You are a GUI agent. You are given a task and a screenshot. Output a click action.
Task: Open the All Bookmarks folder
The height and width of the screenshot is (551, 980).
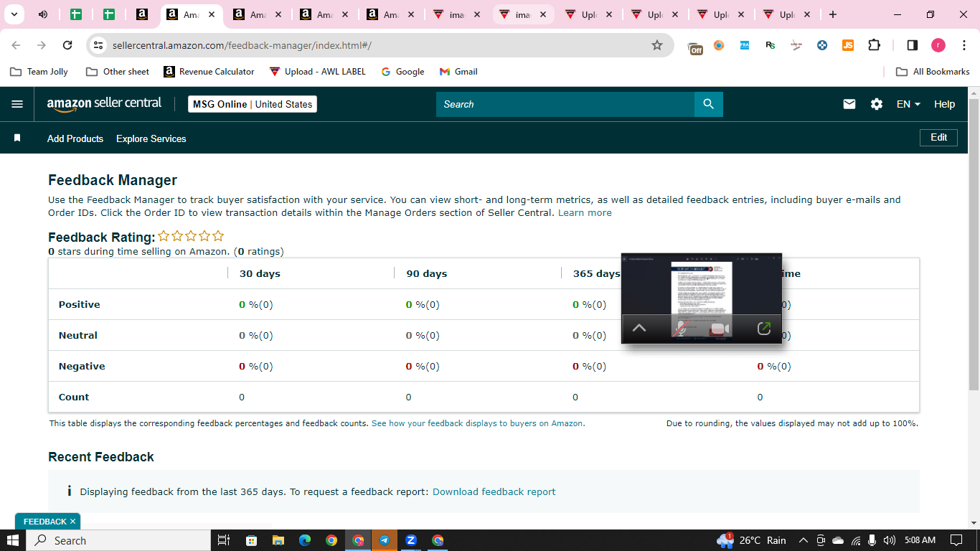933,72
